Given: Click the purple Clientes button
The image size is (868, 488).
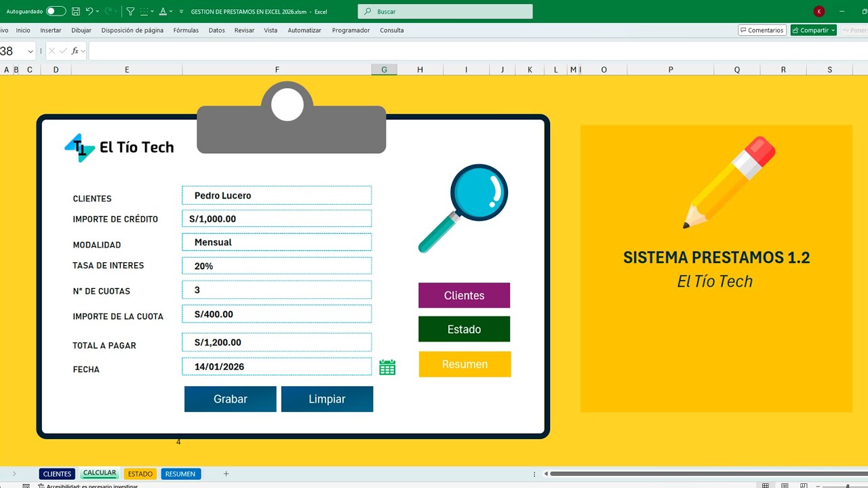Looking at the screenshot, I should coord(465,296).
